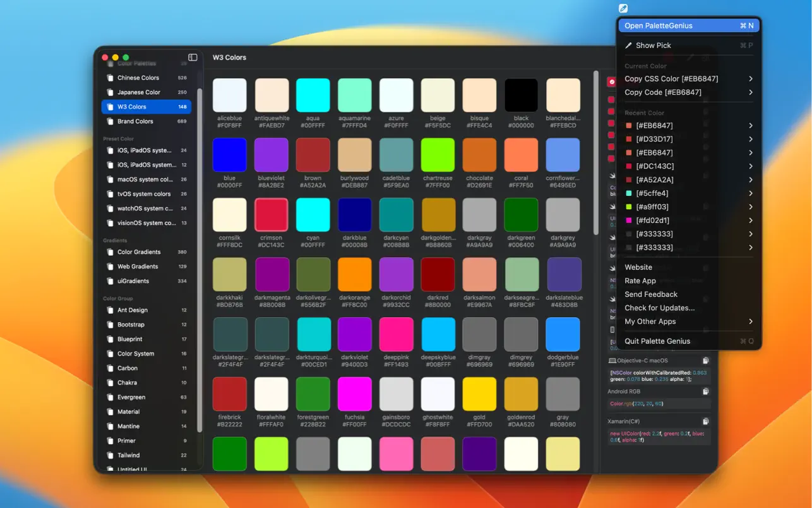Choose Check for Updates in the menu
This screenshot has height=508, width=812.
[x=658, y=308]
